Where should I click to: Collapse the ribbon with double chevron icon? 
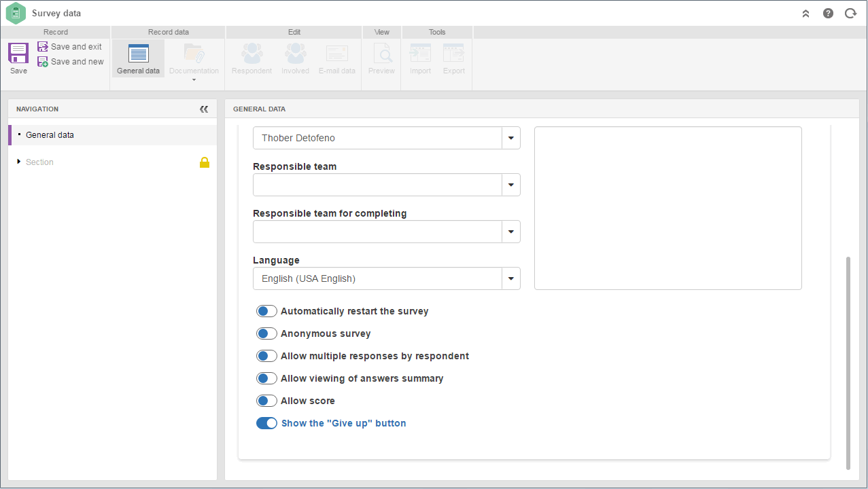tap(805, 13)
